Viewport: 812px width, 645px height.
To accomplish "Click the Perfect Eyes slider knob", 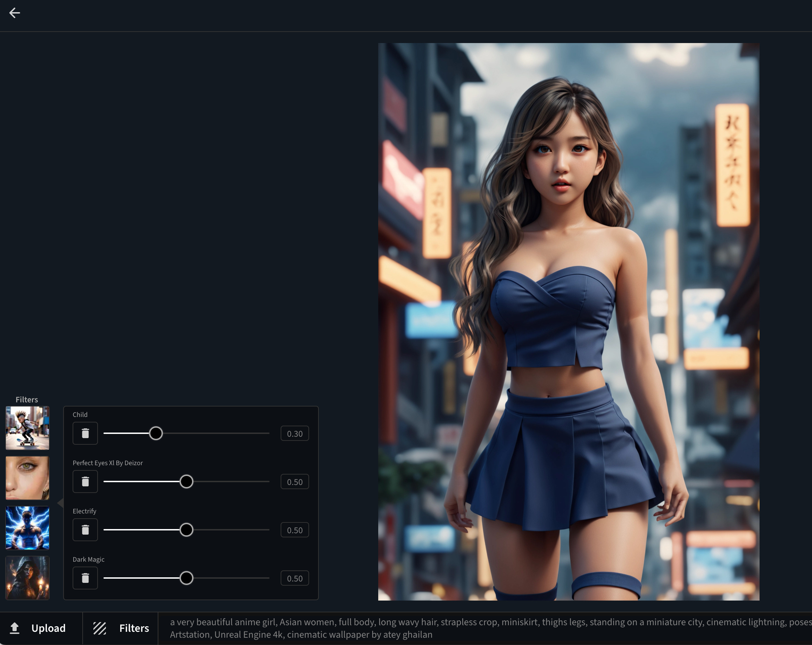I will click(187, 481).
